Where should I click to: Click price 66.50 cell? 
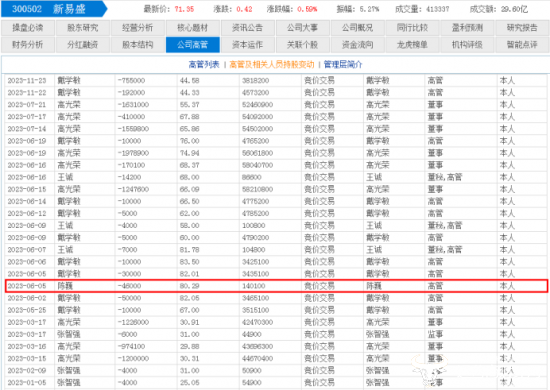[189, 201]
